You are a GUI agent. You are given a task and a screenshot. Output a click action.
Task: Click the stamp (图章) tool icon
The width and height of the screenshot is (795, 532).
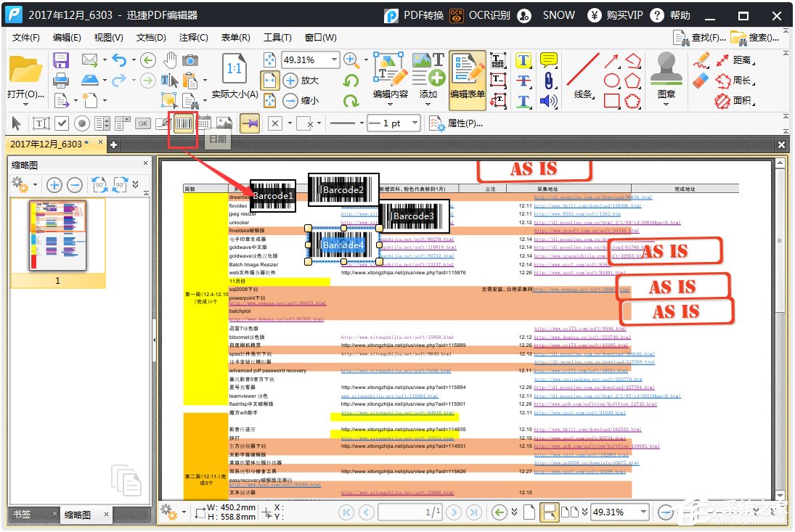(x=666, y=70)
